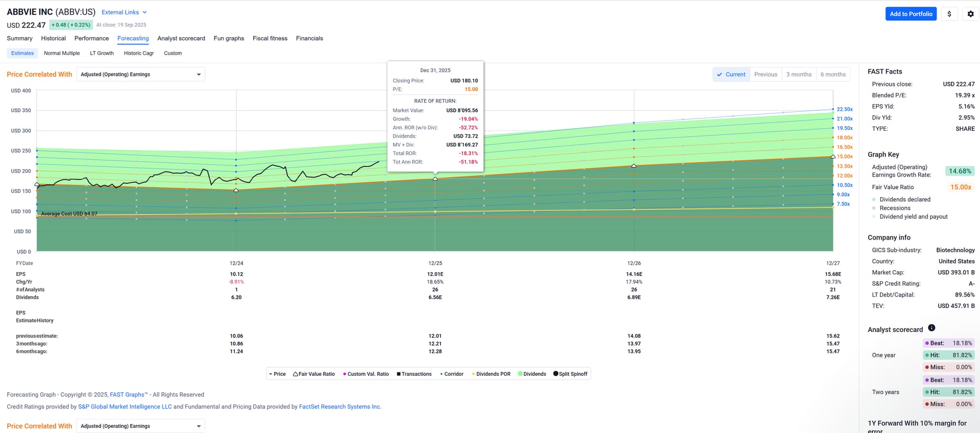Switch to the Fun graphs tab
Screen dimensions: 980x433
(229, 38)
